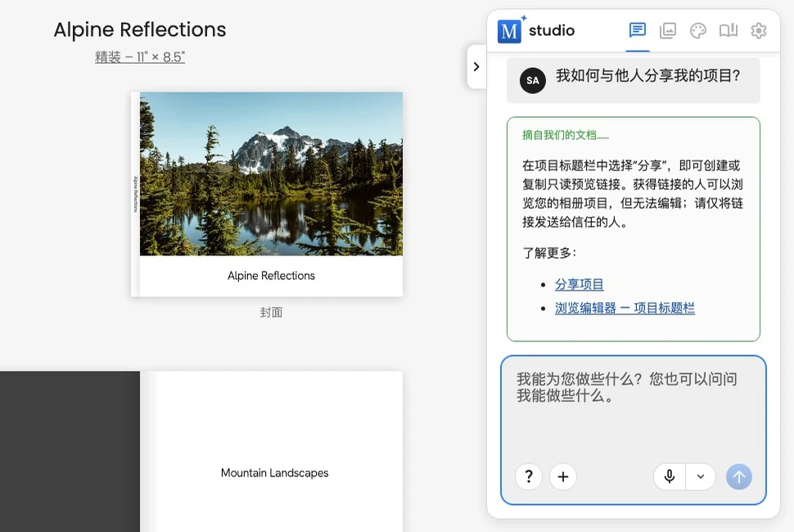Open the studio settings gear
The height and width of the screenshot is (532, 794).
pos(758,30)
